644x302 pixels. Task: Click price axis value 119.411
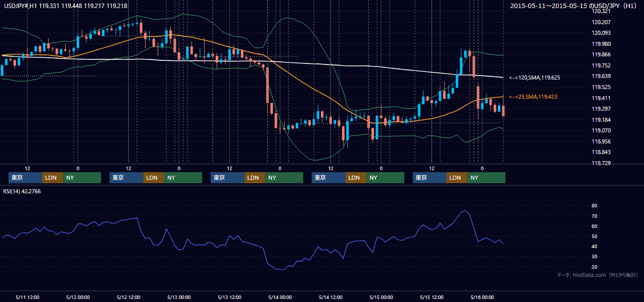(x=601, y=98)
